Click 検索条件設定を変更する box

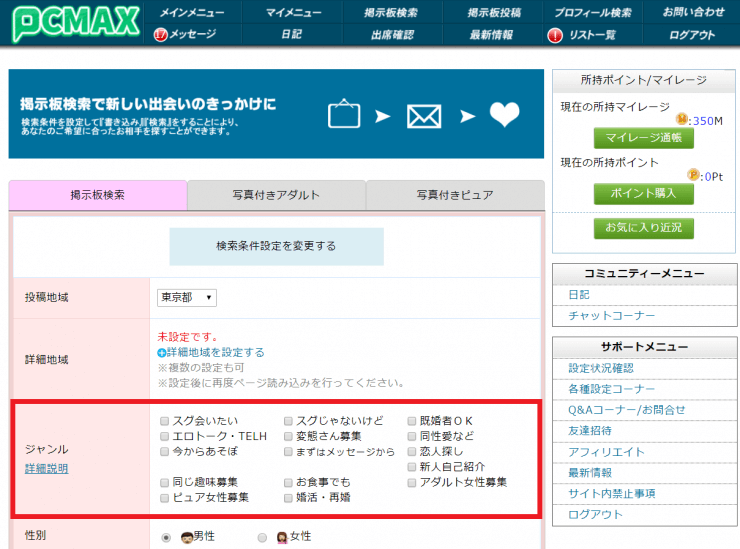point(276,246)
